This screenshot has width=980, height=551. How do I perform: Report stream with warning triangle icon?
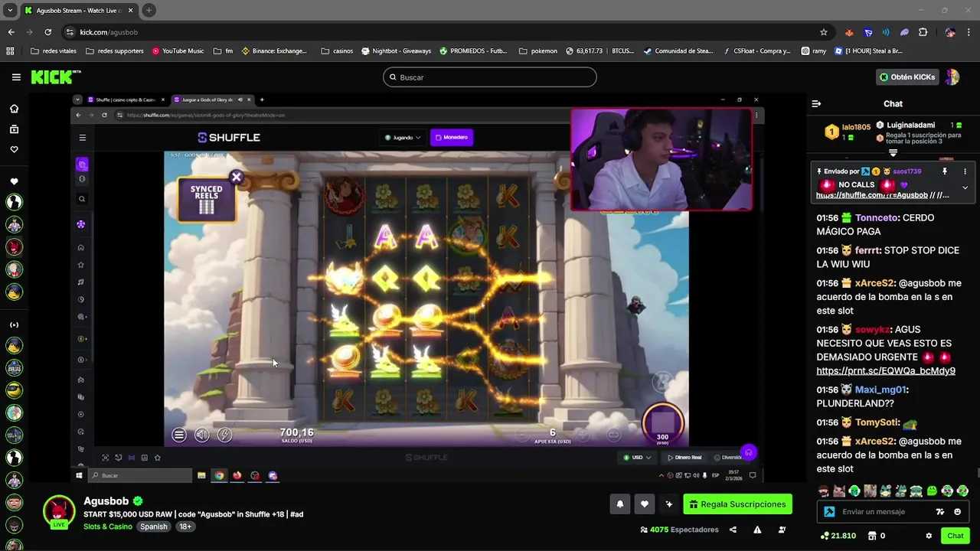point(757,530)
